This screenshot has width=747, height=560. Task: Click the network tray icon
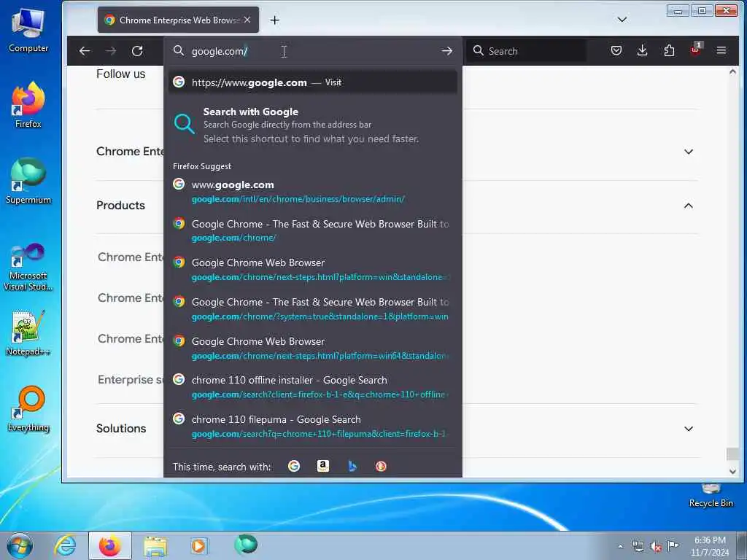click(x=638, y=546)
